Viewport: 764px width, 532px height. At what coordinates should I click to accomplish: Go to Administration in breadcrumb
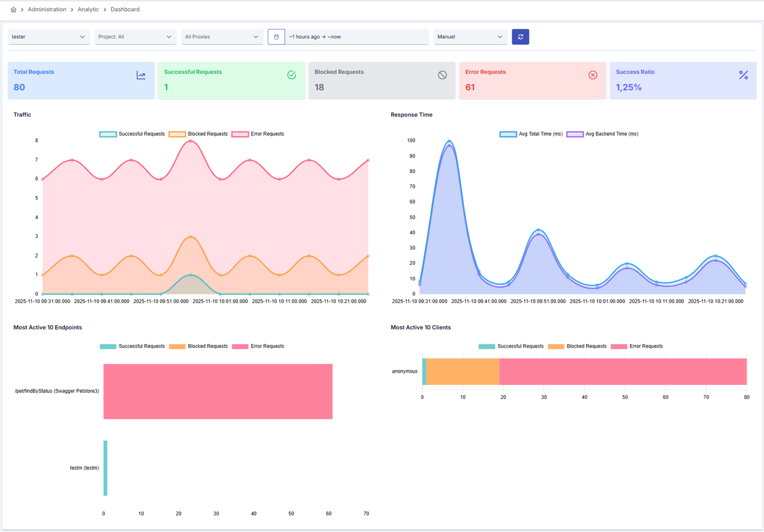47,9
